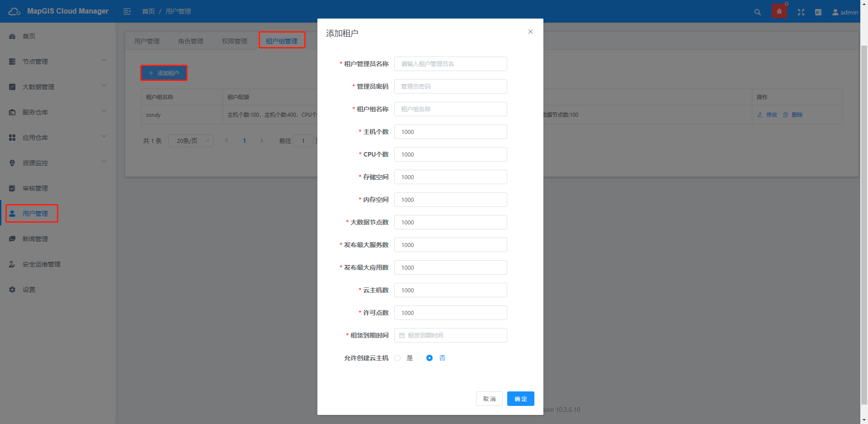The width and height of the screenshot is (868, 424).
Task: Open the admin user menu
Action: (845, 12)
